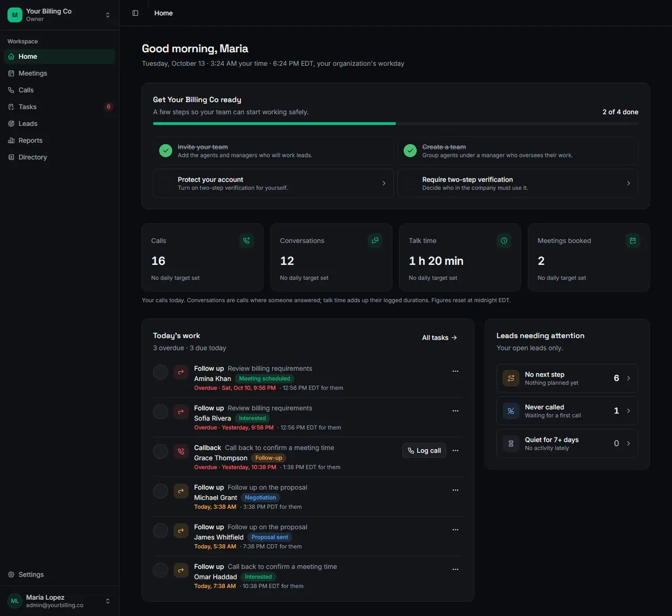Expand the Protect your account step

coord(273,183)
